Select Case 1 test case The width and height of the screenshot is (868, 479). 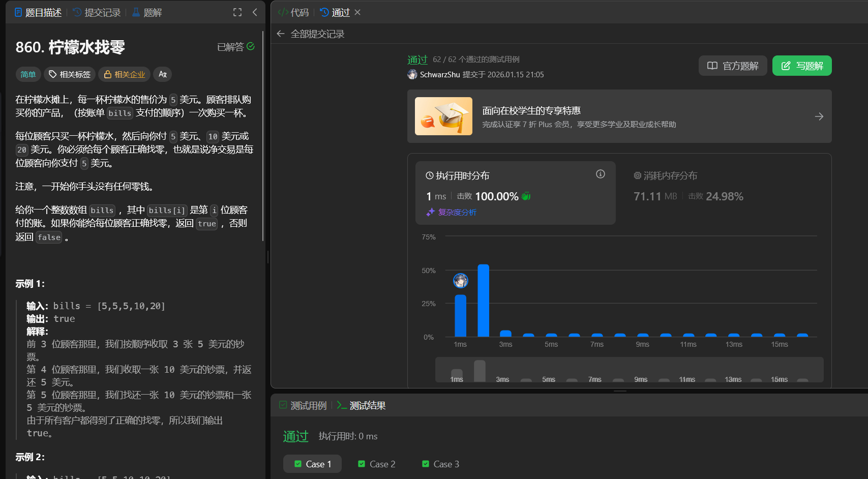coord(312,464)
